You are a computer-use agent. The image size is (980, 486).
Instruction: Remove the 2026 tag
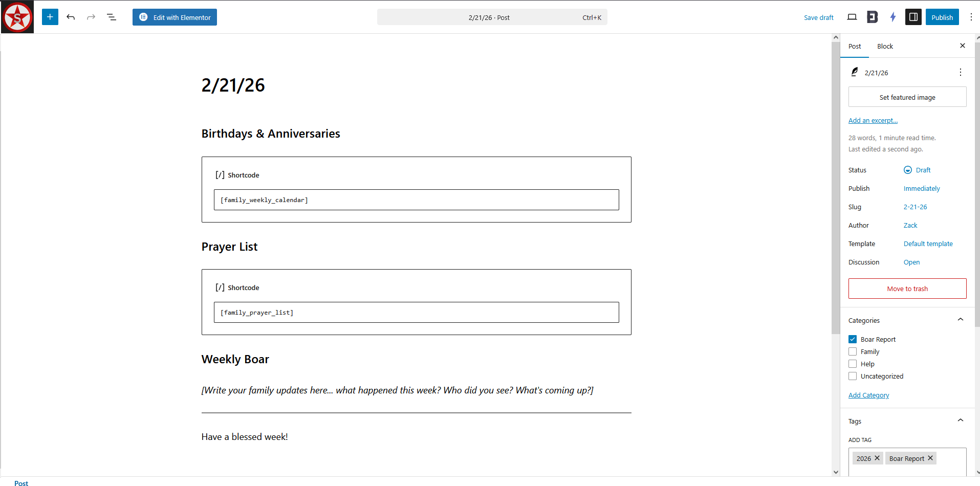(x=877, y=458)
